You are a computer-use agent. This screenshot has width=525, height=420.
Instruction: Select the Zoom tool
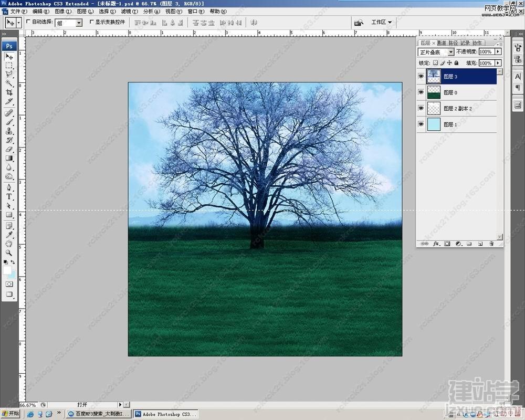[9, 253]
